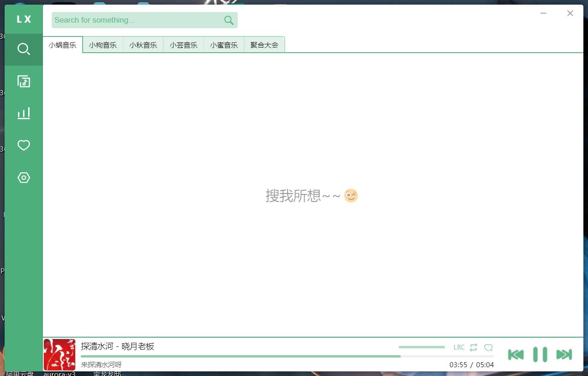The height and width of the screenshot is (376, 588).
Task: Switch to the 聚合大会 tab
Action: coord(264,45)
